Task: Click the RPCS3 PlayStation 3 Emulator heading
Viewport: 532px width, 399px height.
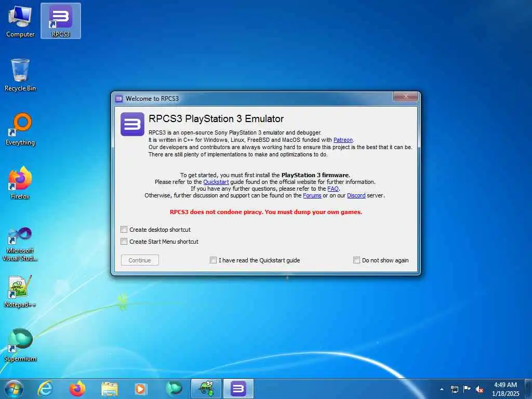Action: tap(216, 119)
